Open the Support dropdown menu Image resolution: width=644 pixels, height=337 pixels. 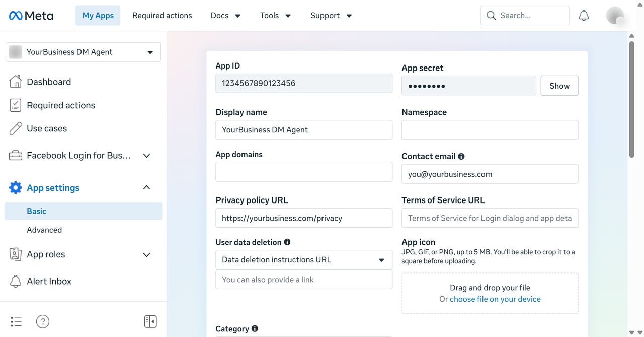pyautogui.click(x=331, y=16)
